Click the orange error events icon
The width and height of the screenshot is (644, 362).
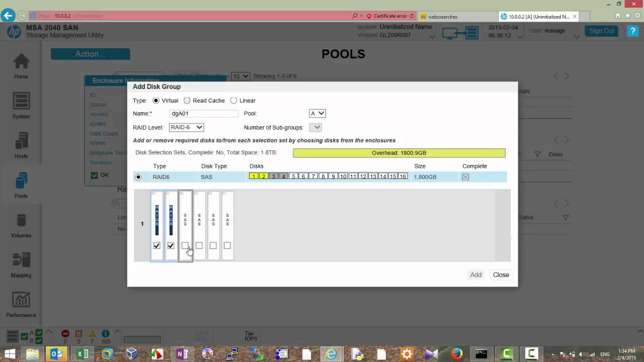[78, 334]
